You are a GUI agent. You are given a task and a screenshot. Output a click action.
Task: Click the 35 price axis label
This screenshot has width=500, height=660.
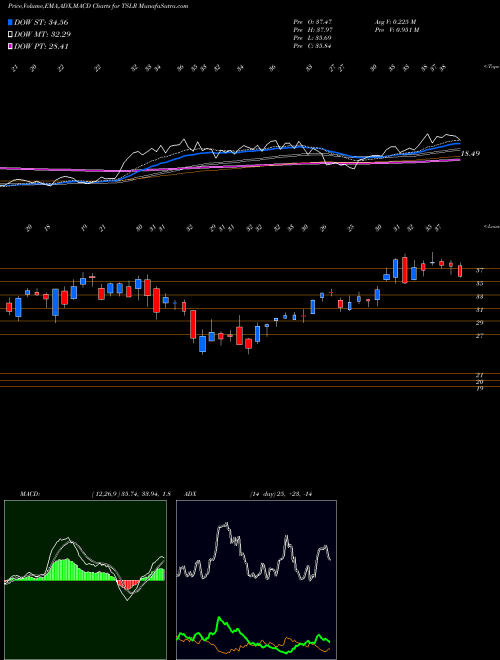pos(479,284)
